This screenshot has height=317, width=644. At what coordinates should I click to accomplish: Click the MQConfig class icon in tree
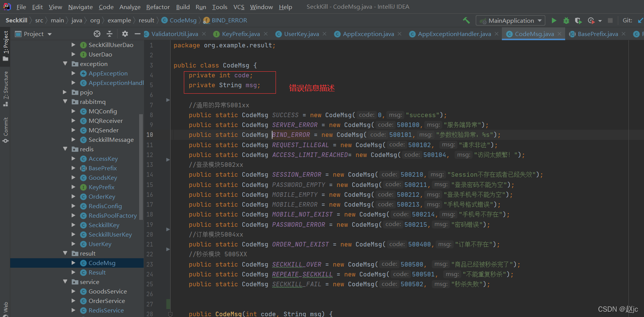[x=83, y=111]
